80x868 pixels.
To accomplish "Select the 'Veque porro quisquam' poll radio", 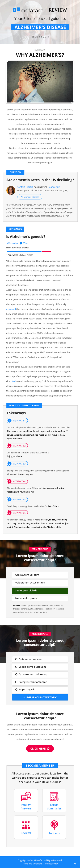I will pyautogui.click(x=16, y=667).
